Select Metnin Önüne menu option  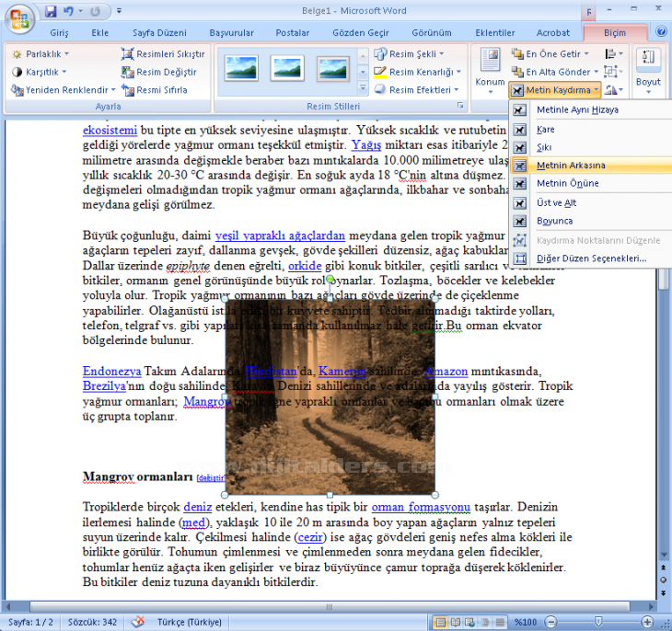tap(591, 183)
